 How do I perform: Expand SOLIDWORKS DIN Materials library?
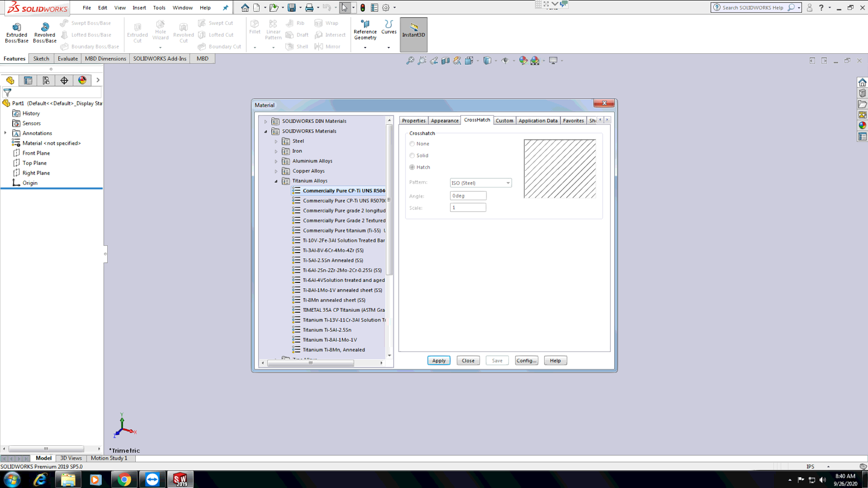tap(266, 121)
